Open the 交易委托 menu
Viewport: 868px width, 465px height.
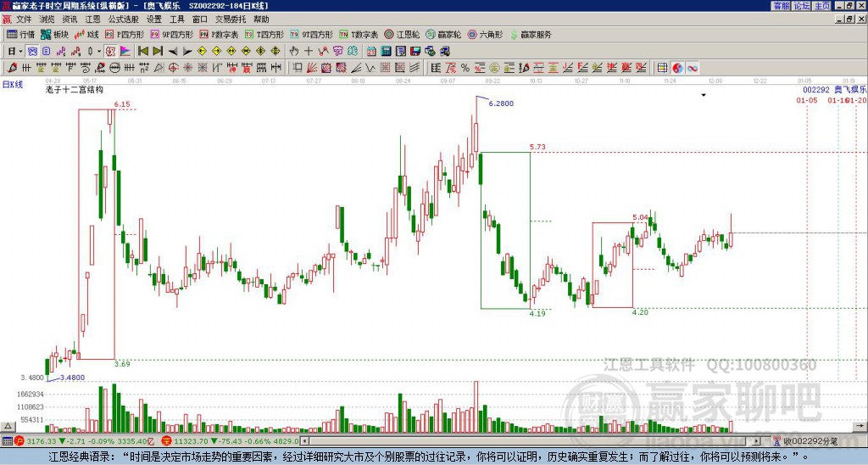coord(229,19)
